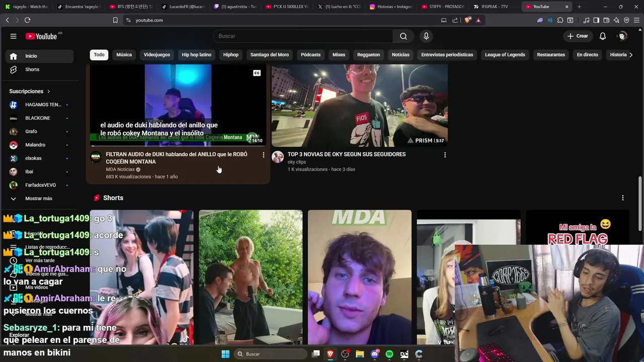Open the Brave Rewards triangle icon
The width and height of the screenshot is (644, 362).
point(478,20)
